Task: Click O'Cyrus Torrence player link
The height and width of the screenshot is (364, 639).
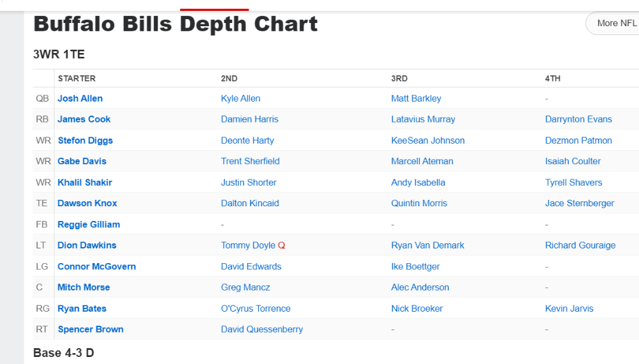Action: [256, 308]
